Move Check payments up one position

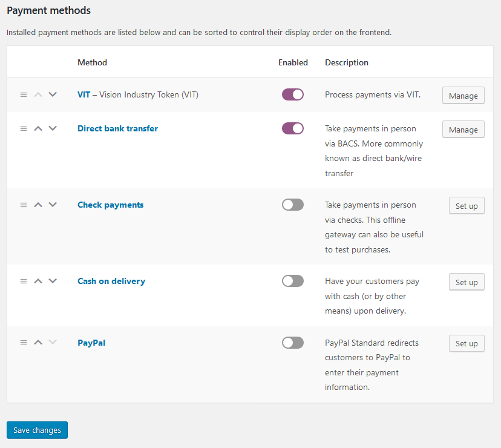[x=38, y=205]
